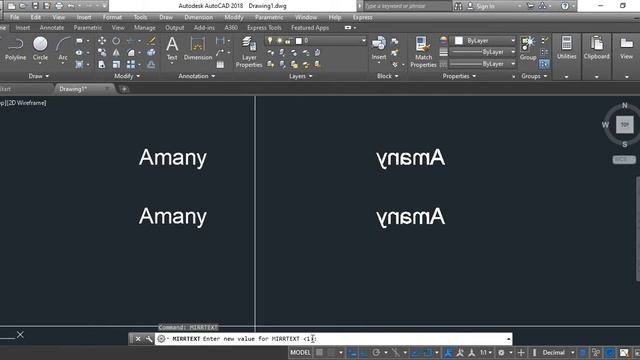640x360 pixels.
Task: Open the Utilities panel
Action: (567, 48)
